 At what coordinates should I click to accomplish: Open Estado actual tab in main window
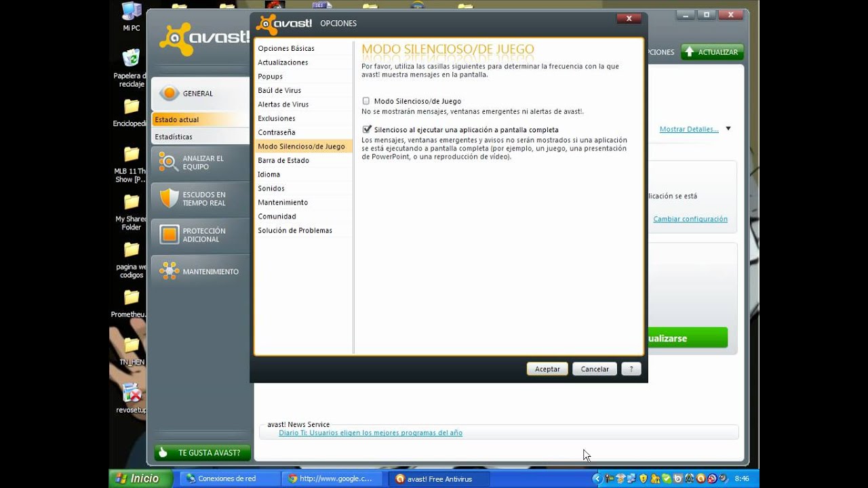201,119
